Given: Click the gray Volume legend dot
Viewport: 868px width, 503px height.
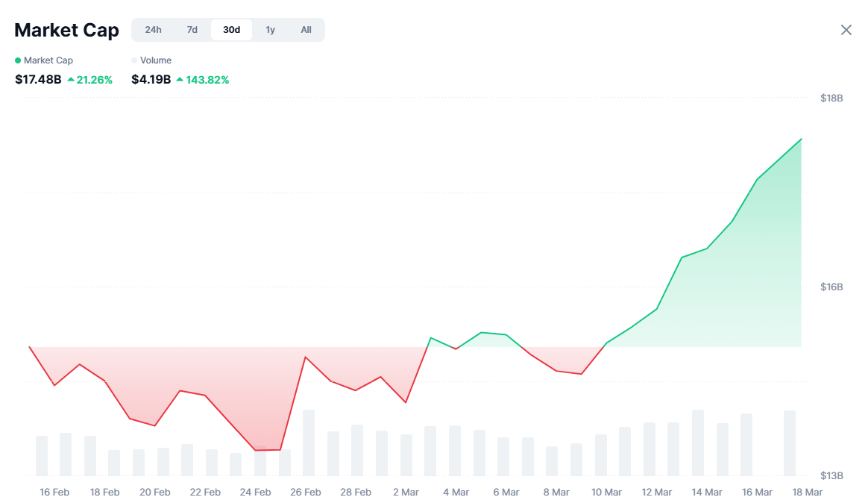Looking at the screenshot, I should click(134, 60).
